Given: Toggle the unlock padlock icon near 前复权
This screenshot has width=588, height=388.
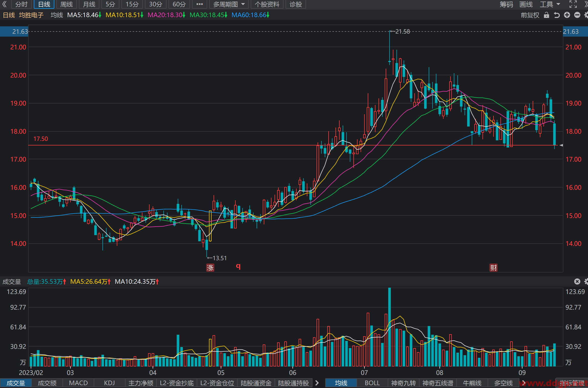Looking at the screenshot, I should tap(546, 15).
